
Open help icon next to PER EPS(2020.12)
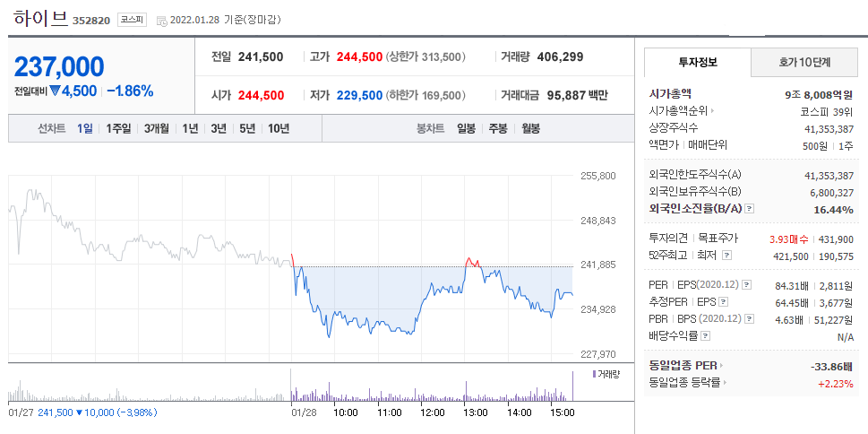coord(747,285)
